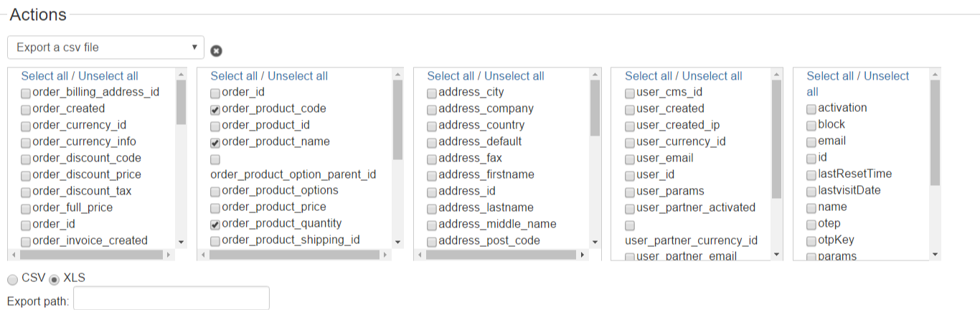Click Unselect all in the user fields list
This screenshot has width=980, height=310.
pyautogui.click(x=712, y=76)
